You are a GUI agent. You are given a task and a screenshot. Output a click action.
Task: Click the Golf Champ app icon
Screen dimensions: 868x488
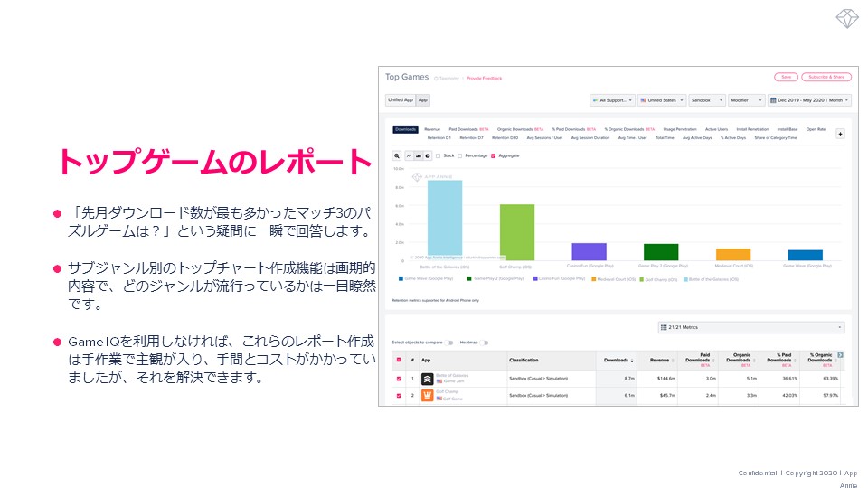click(x=428, y=395)
